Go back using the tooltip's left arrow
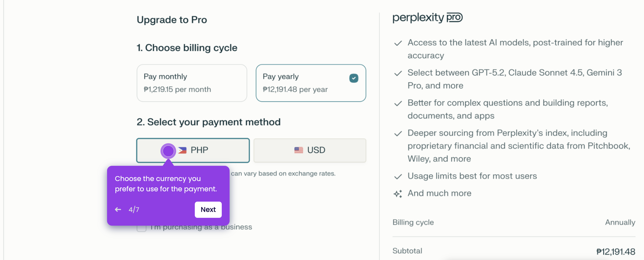644x260 pixels. (x=118, y=209)
